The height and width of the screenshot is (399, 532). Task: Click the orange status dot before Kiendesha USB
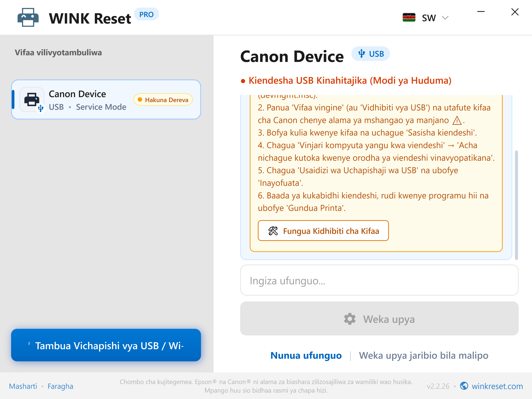(x=243, y=81)
